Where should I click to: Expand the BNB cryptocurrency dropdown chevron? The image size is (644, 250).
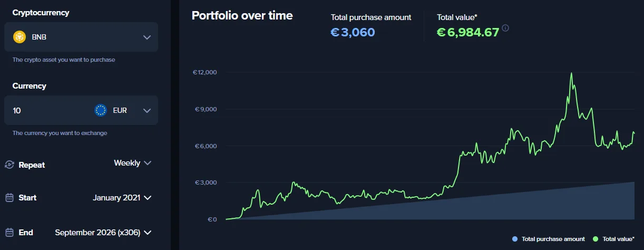click(147, 37)
